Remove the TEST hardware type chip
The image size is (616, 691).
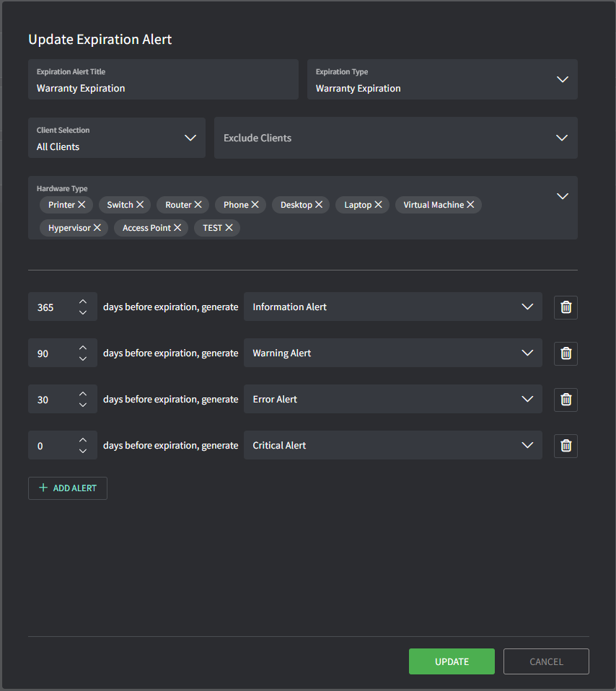pyautogui.click(x=229, y=228)
